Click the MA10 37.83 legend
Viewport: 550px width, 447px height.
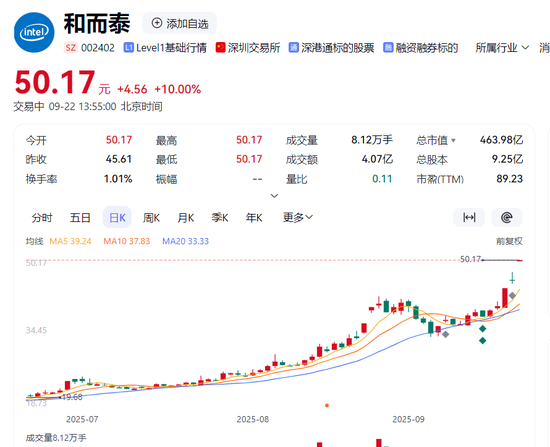click(127, 241)
